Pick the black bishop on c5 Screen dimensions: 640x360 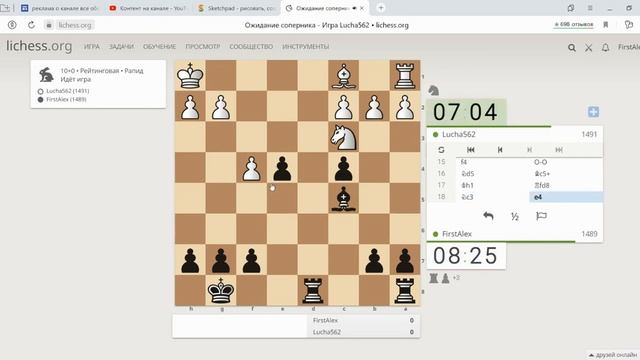pos(343,198)
